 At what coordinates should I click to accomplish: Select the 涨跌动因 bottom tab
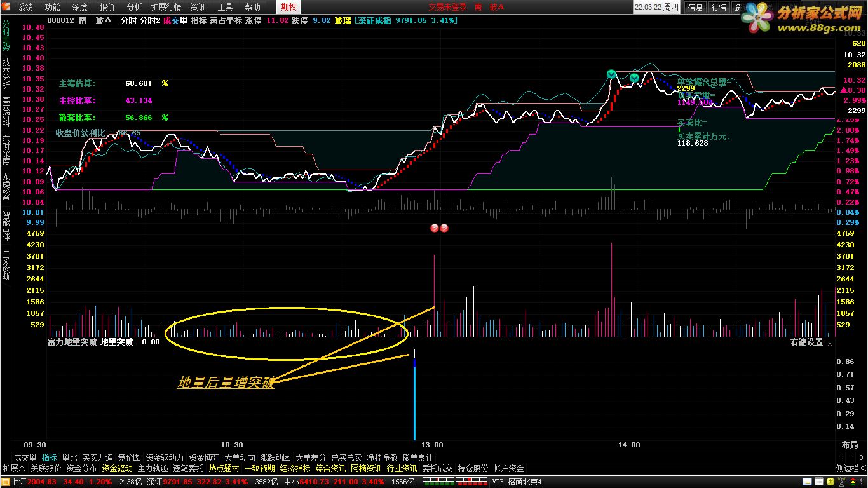[x=275, y=457]
